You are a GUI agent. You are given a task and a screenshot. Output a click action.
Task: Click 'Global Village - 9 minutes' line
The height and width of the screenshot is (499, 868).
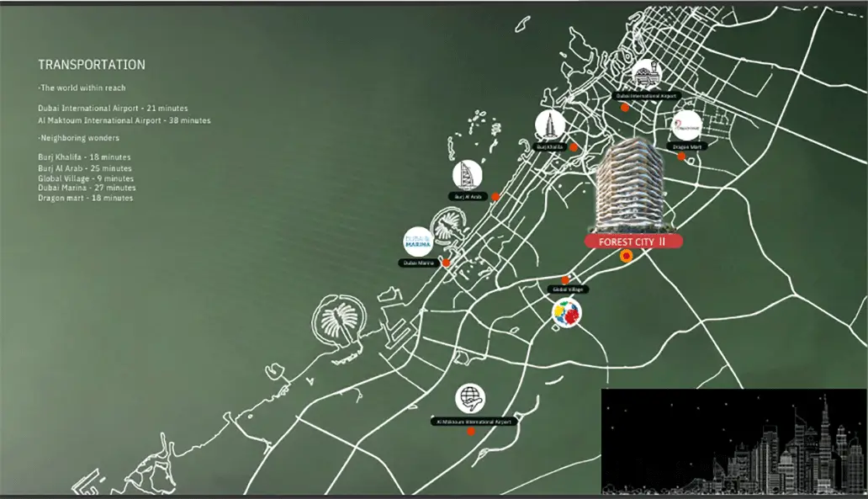pyautogui.click(x=86, y=178)
